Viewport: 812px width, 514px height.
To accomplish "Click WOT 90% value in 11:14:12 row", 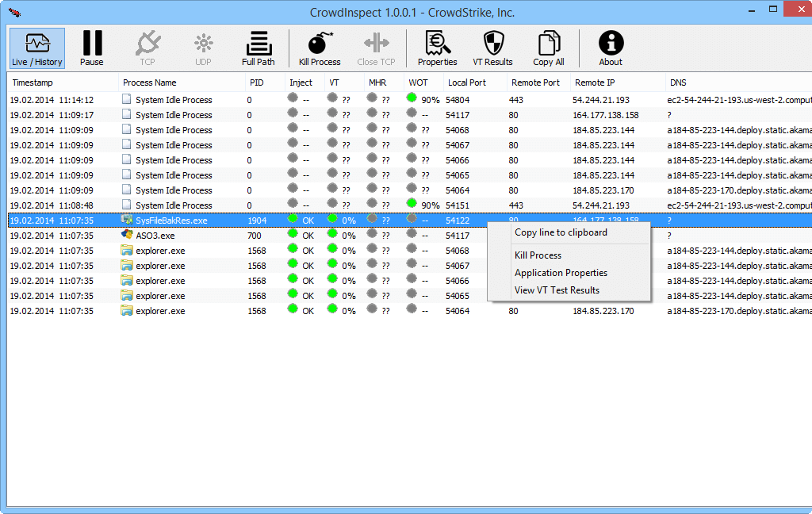I will coord(431,100).
